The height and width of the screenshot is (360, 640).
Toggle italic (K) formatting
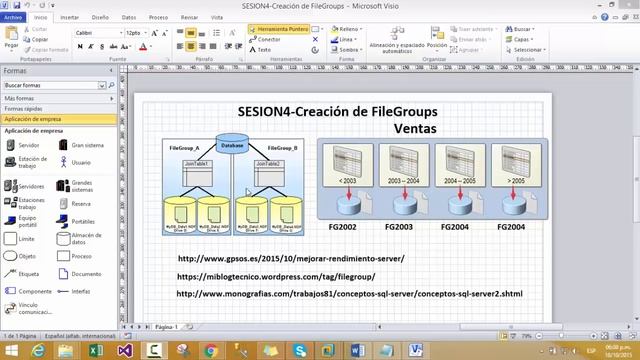click(91, 47)
